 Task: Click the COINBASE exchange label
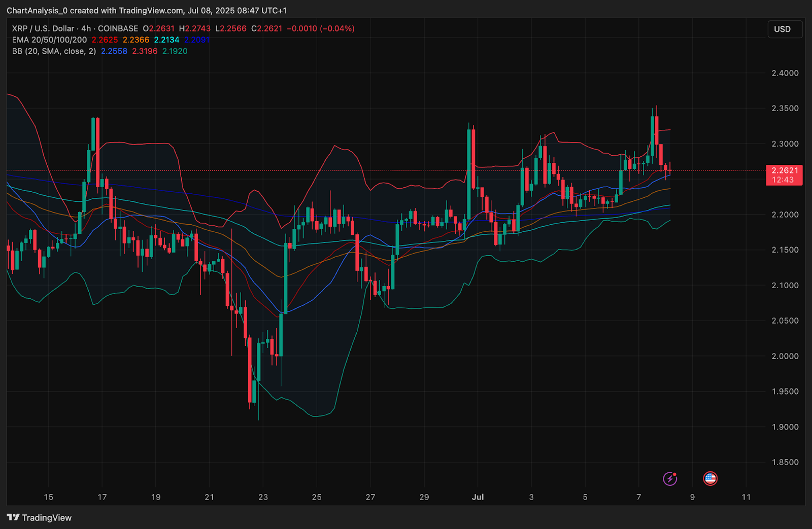(x=118, y=28)
